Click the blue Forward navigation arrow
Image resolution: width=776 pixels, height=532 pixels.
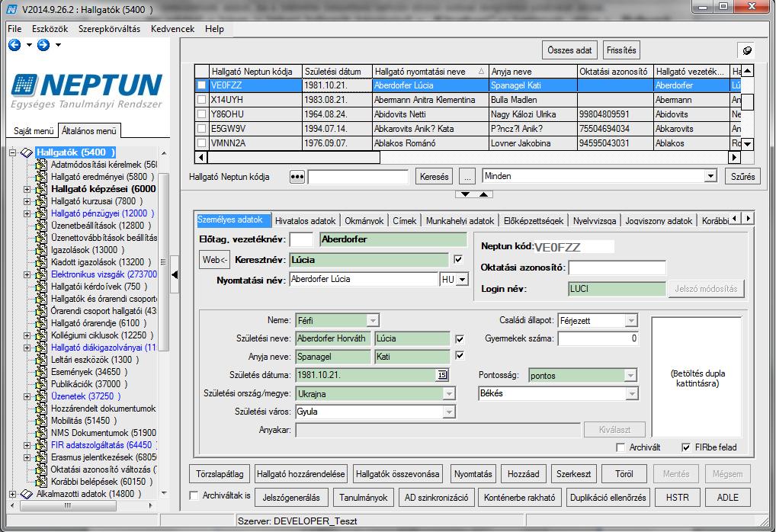(x=43, y=45)
